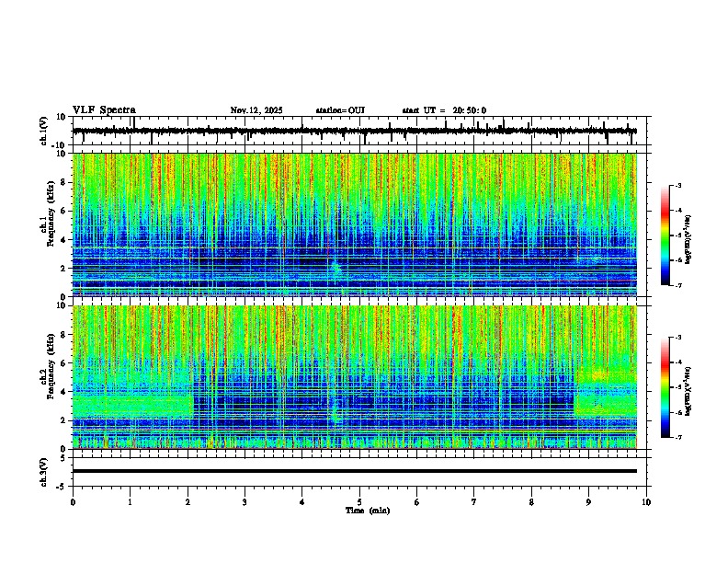Click time axis tick label "10"
Viewport: 728px width, 563px height.
tap(646, 501)
